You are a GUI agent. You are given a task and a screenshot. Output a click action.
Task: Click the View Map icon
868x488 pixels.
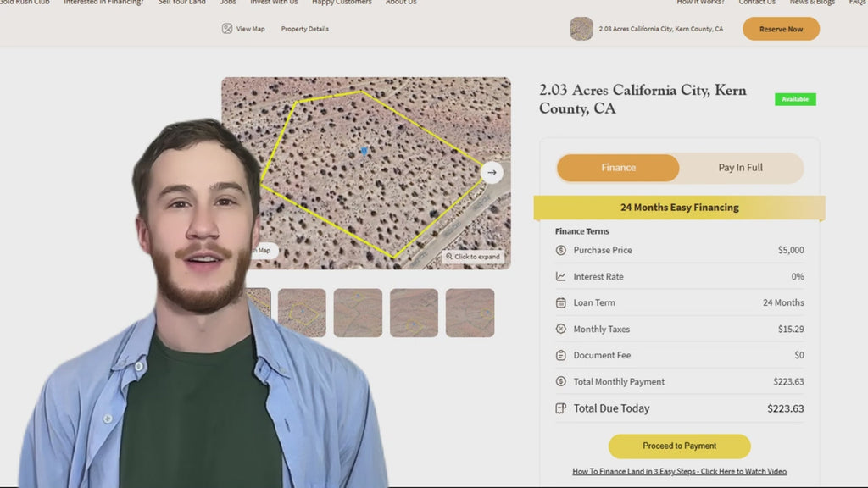227,29
